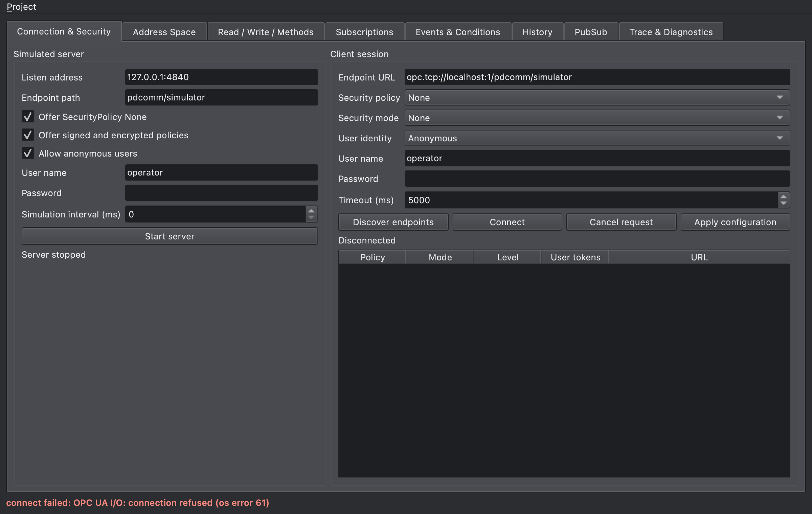Screen dimensions: 812x514
Task: Click the Endpoint URL field
Action: point(597,77)
